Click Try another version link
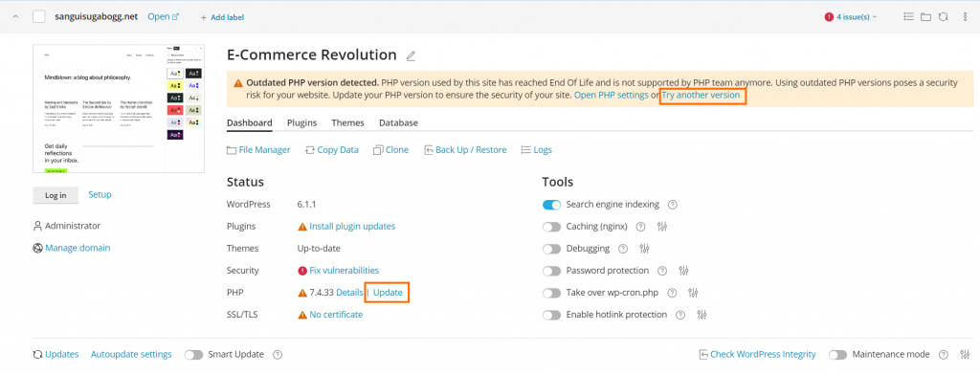 [702, 96]
